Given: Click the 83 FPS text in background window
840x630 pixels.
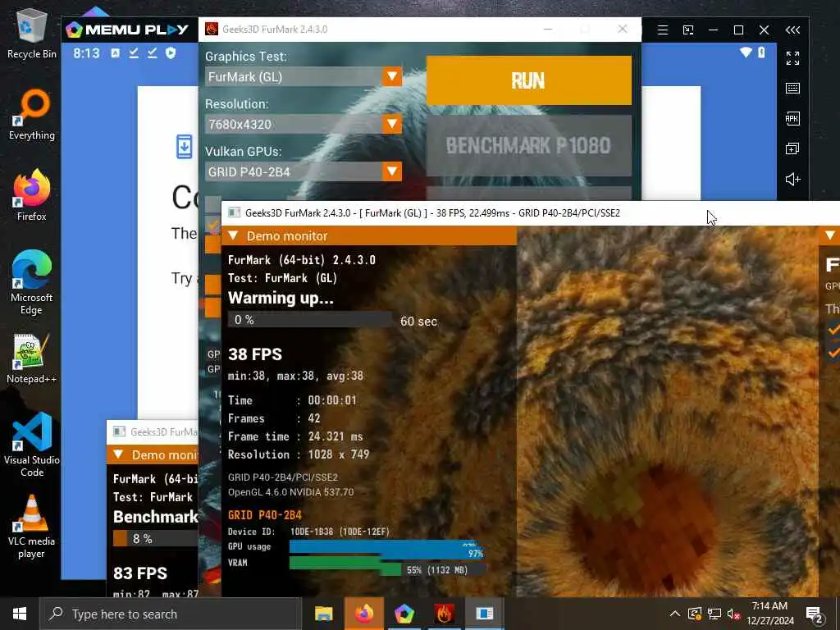Looking at the screenshot, I should (x=140, y=573).
